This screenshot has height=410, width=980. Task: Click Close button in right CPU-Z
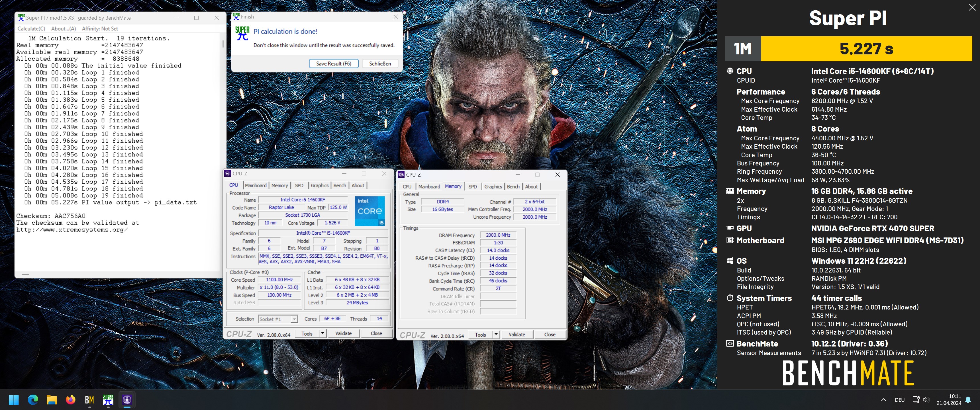[550, 334]
